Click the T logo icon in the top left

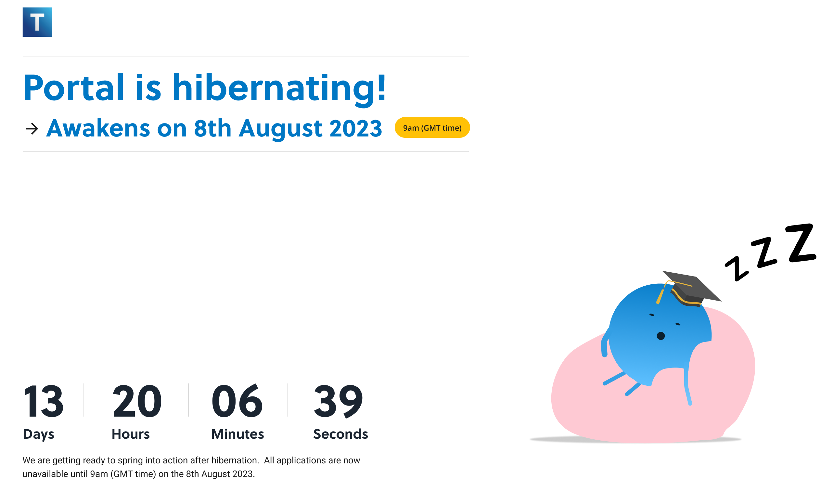37,22
